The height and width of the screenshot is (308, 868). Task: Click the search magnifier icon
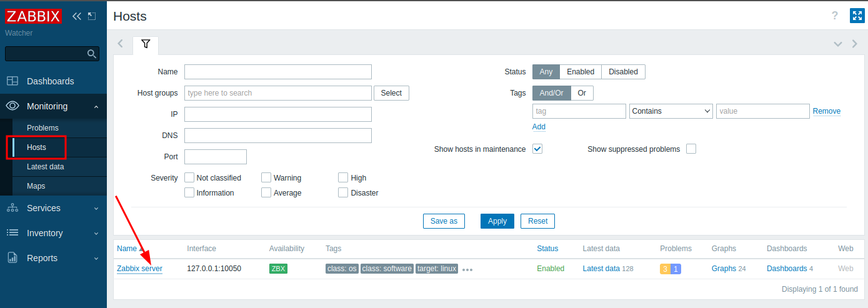91,54
